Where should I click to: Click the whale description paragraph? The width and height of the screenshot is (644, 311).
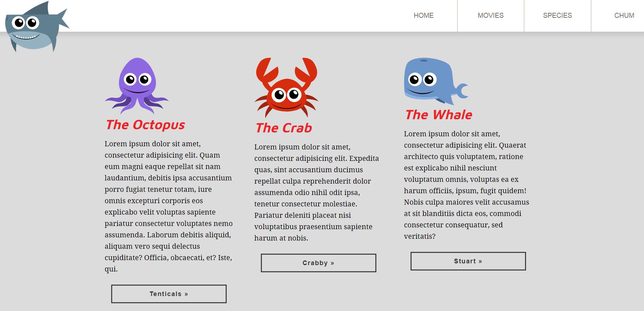(467, 185)
